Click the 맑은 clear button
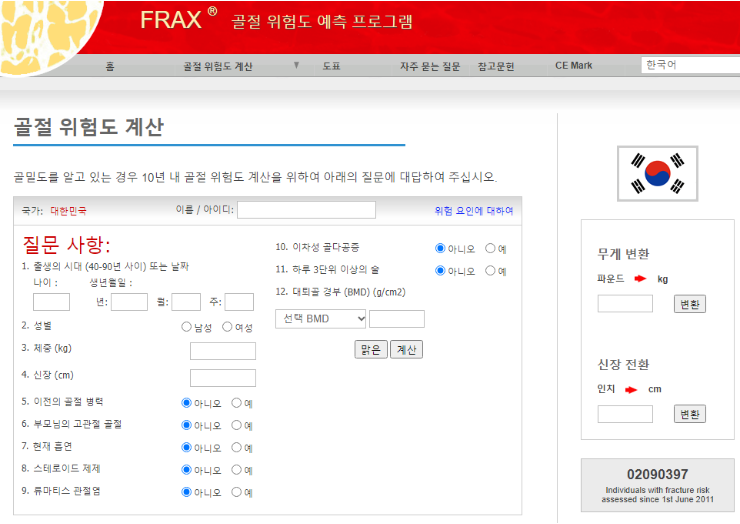The image size is (740, 524). click(x=371, y=349)
